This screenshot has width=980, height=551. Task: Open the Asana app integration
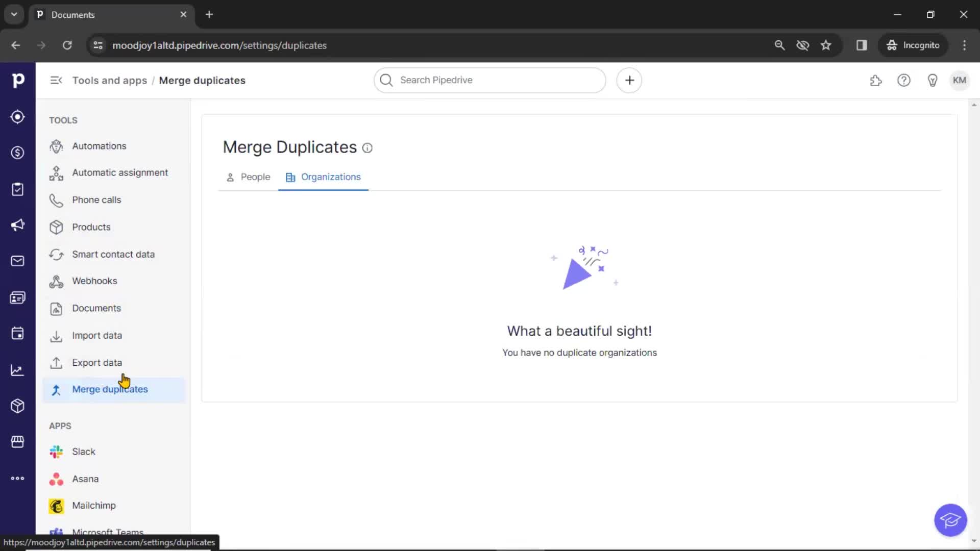click(x=84, y=479)
